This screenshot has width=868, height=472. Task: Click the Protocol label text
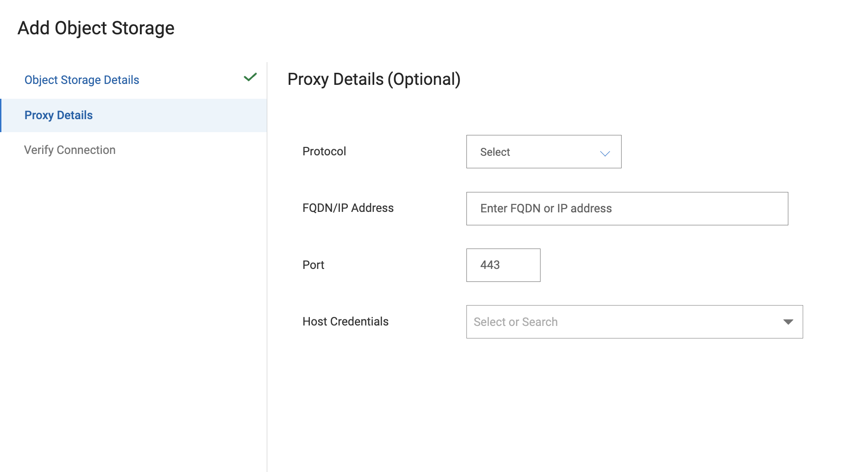pos(324,151)
